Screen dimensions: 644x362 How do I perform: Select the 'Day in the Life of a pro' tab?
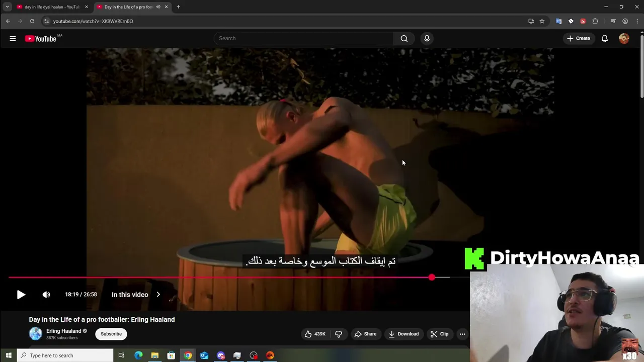(x=128, y=7)
